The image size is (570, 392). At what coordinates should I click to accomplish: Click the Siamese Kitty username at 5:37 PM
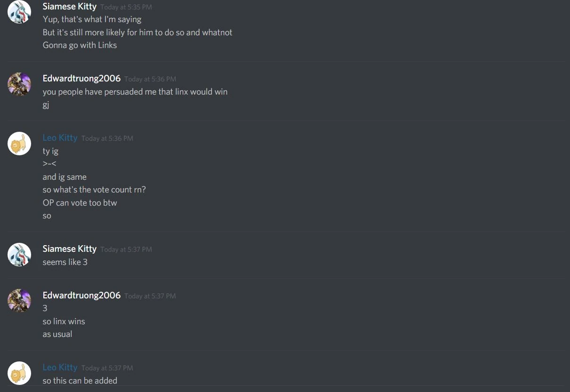[x=69, y=248]
